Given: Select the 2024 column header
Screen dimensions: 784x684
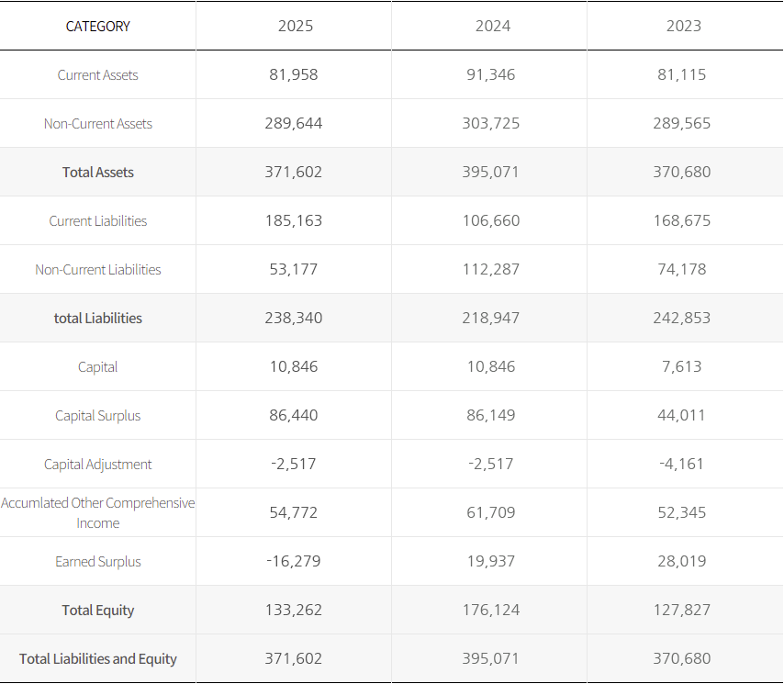Looking at the screenshot, I should [x=492, y=26].
